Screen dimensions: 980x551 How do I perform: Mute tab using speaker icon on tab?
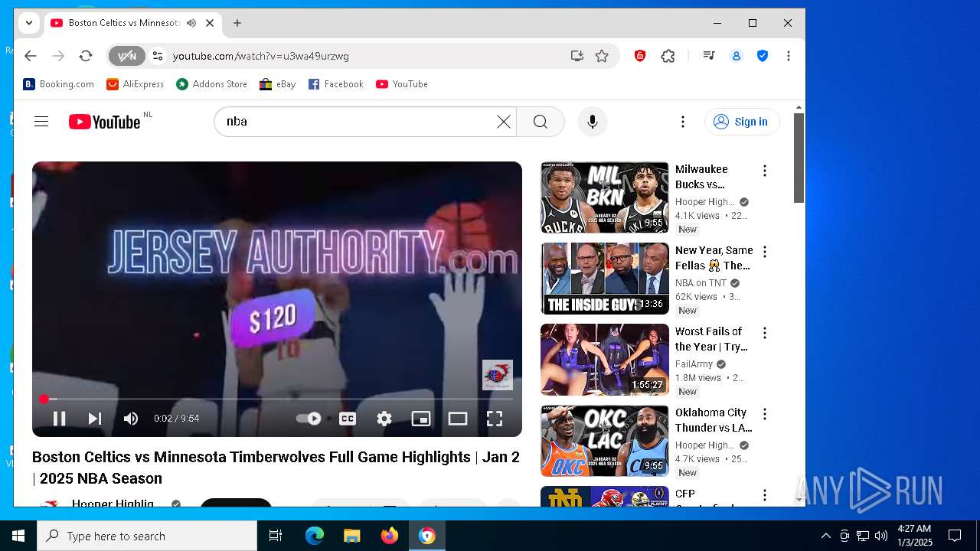click(191, 23)
